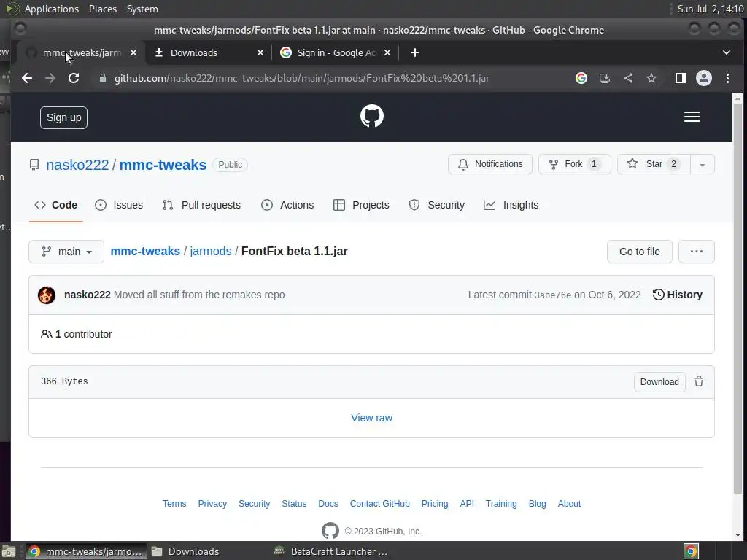The image size is (747, 560).
Task: Open the Contact GitHub footer link
Action: tap(379, 504)
